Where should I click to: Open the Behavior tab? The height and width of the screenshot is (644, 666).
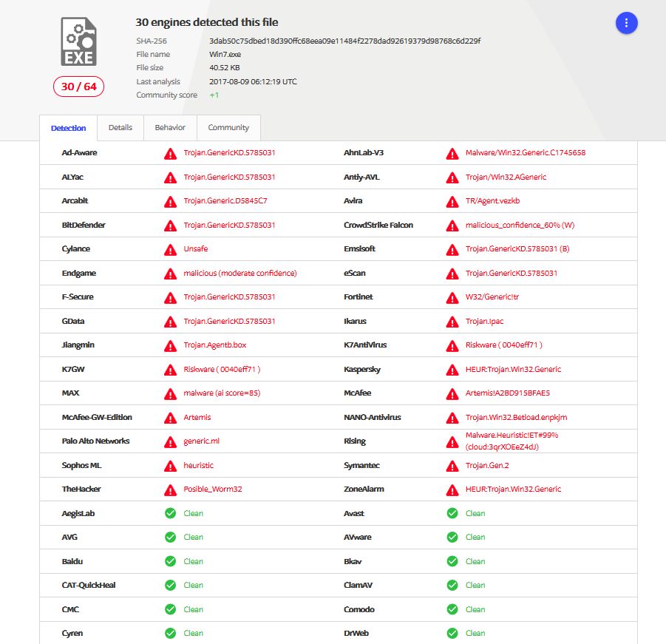170,127
